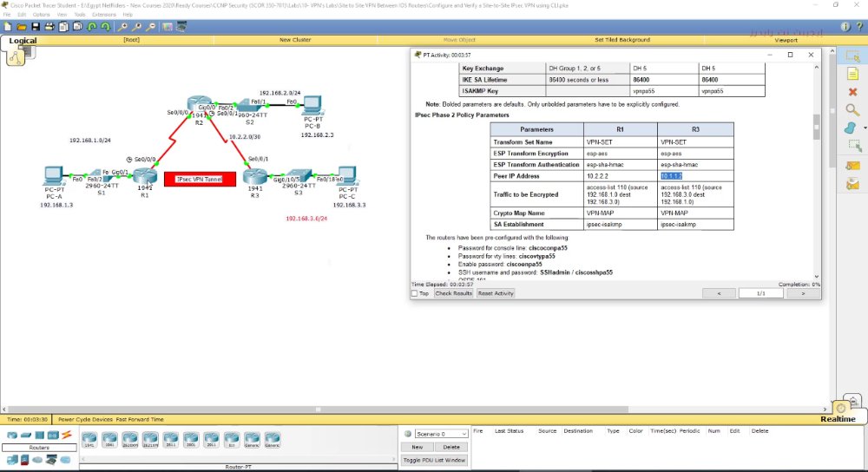Click Power Cycle Devices
Screen dimensions: 868x472
(85, 419)
